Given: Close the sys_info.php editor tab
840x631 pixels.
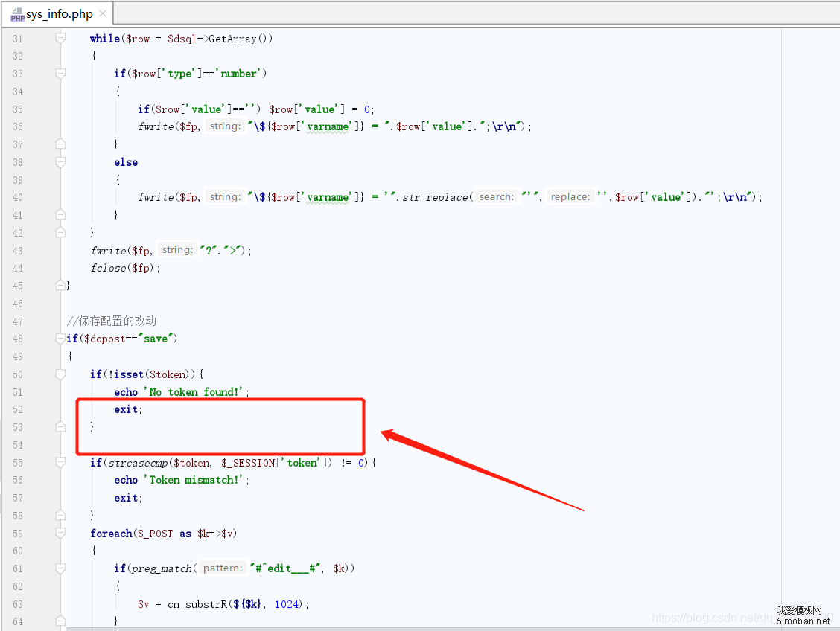Looking at the screenshot, I should pos(102,14).
